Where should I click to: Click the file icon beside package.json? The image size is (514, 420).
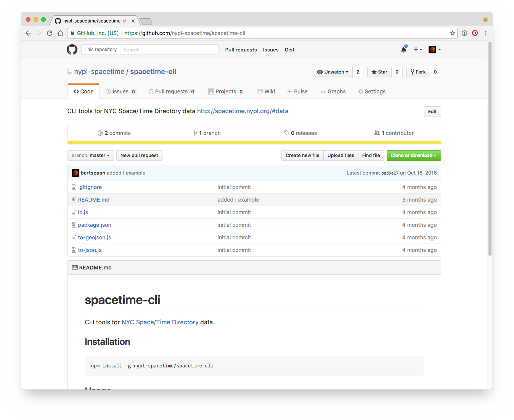[74, 225]
